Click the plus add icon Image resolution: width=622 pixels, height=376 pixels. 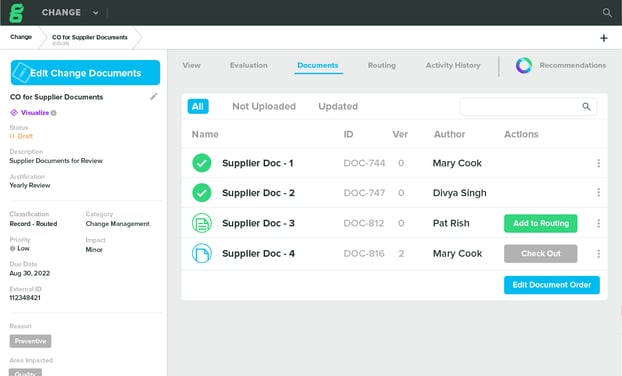[603, 38]
